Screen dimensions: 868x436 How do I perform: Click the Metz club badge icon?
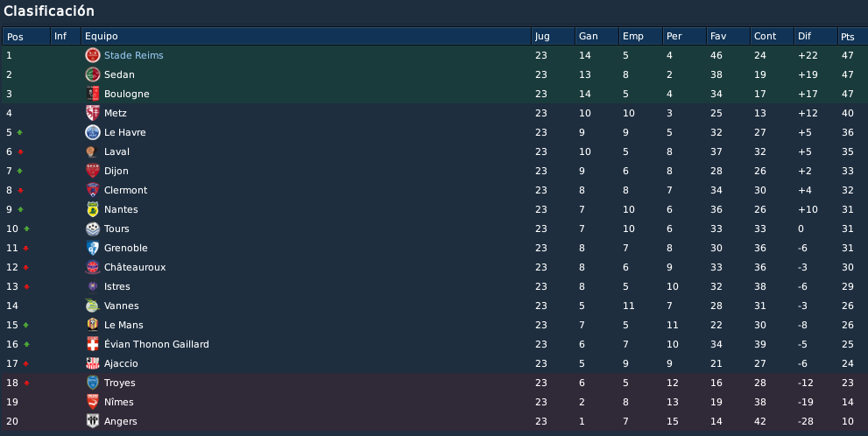[93, 113]
